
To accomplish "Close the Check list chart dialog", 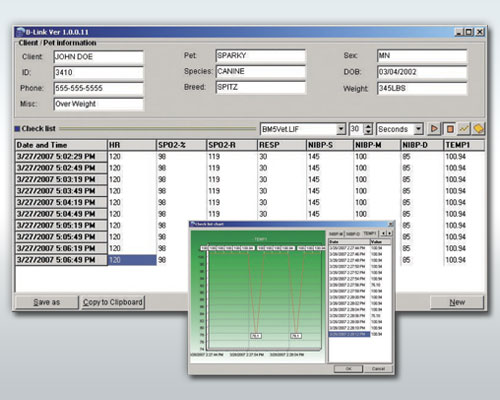I will click(x=391, y=224).
